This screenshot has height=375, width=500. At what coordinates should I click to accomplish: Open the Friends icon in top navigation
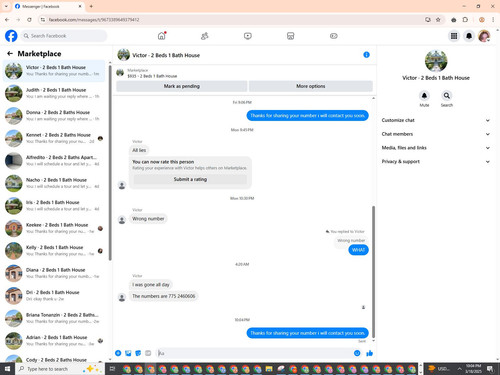point(205,36)
